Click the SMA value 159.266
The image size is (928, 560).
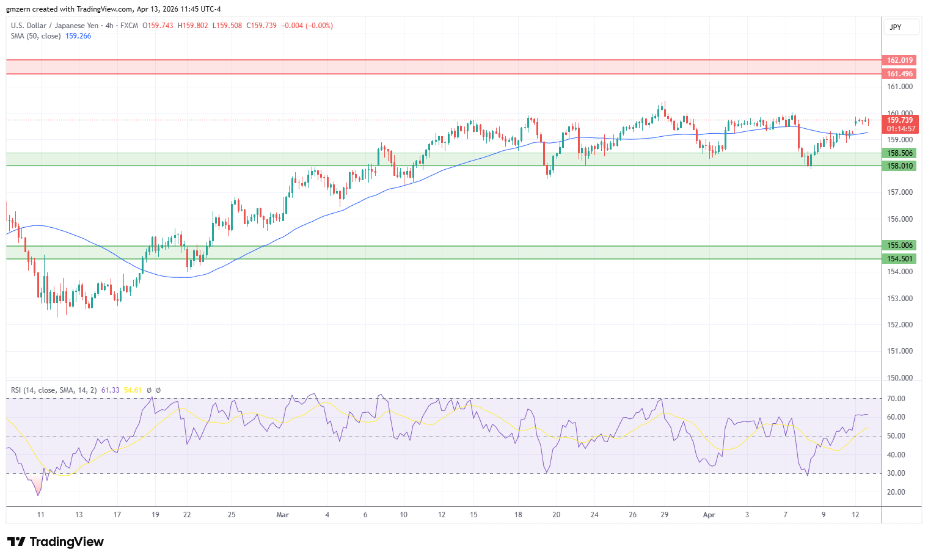78,36
